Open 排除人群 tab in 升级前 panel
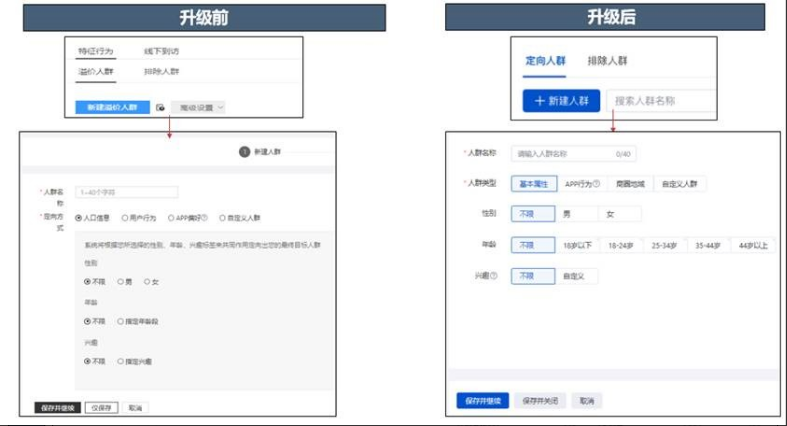The image size is (787, 426). coord(161,72)
